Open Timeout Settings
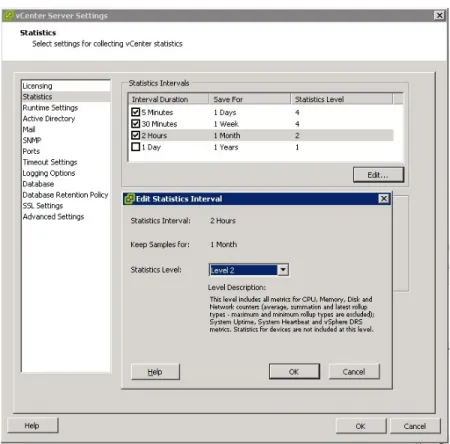This screenshot has height=444, width=450. coord(50,162)
